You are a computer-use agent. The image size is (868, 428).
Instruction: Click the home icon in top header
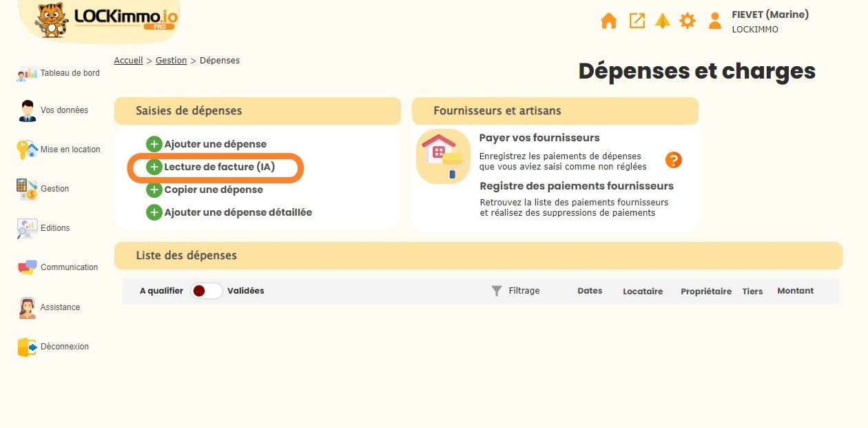608,21
